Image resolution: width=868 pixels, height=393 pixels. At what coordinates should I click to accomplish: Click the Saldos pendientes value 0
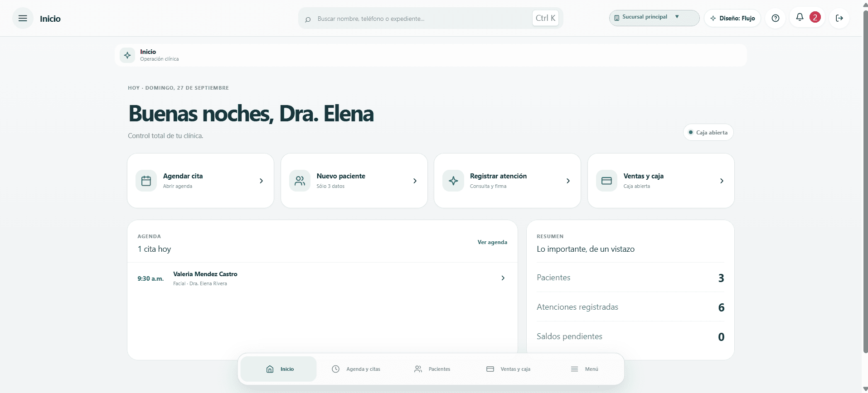point(721,337)
